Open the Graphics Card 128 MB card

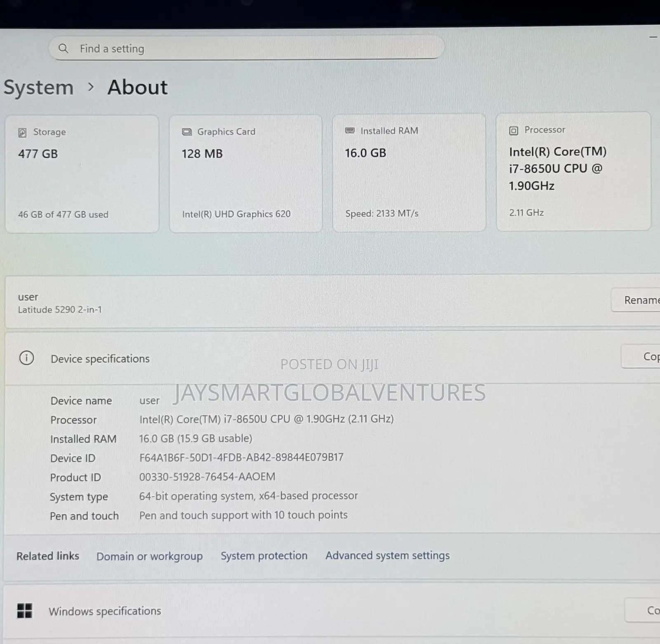[245, 174]
